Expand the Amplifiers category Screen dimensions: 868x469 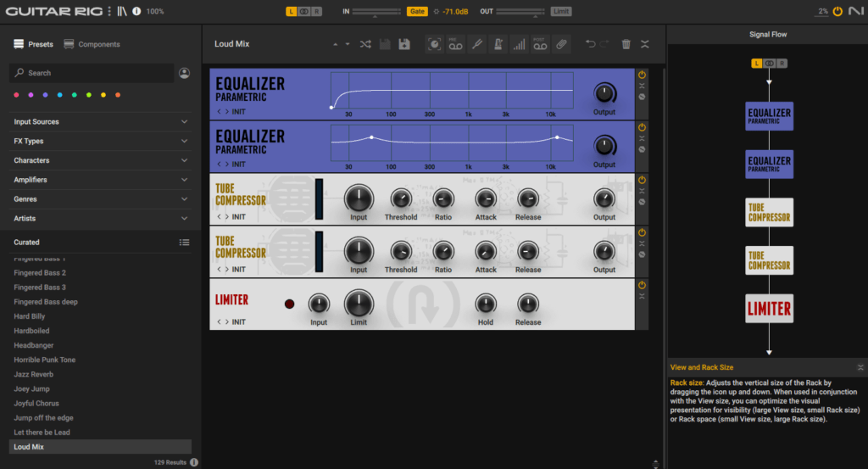pos(100,180)
